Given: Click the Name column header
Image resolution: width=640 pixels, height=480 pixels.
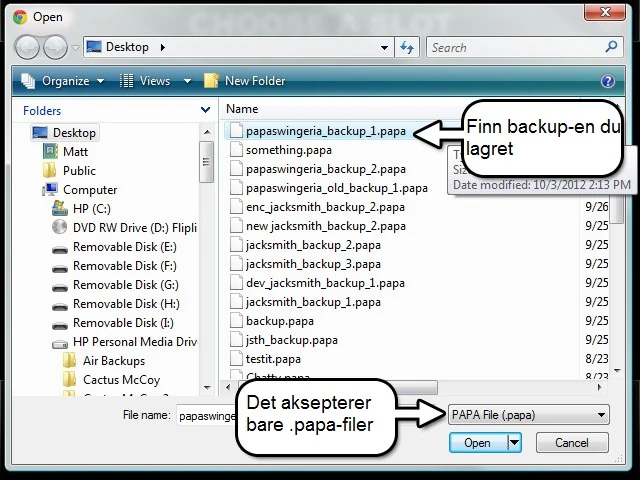Looking at the screenshot, I should click(x=242, y=109).
